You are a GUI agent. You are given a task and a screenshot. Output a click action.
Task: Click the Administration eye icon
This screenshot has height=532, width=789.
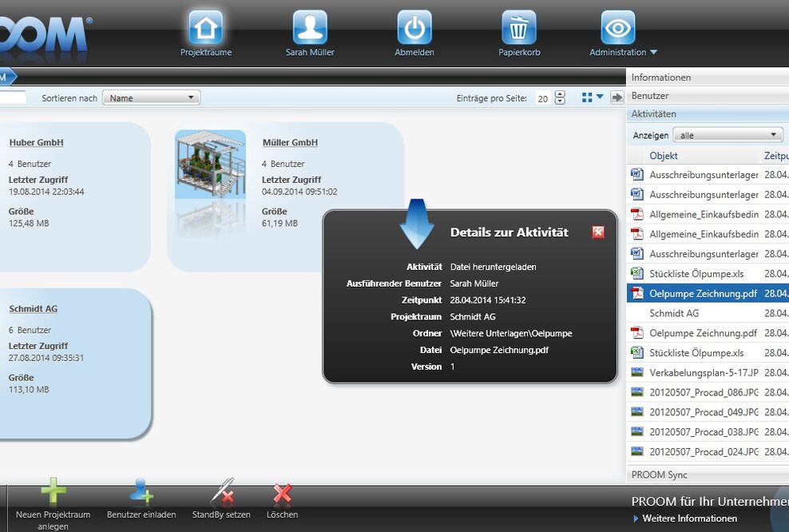coord(617,26)
